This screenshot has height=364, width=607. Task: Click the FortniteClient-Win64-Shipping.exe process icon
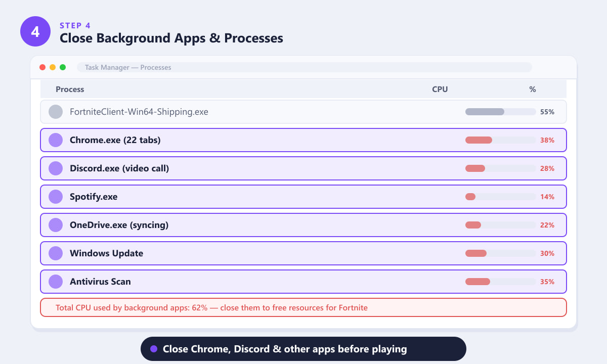point(56,112)
